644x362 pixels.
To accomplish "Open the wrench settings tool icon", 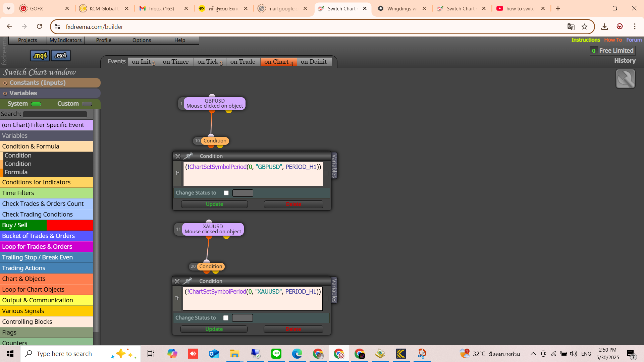I will (625, 79).
